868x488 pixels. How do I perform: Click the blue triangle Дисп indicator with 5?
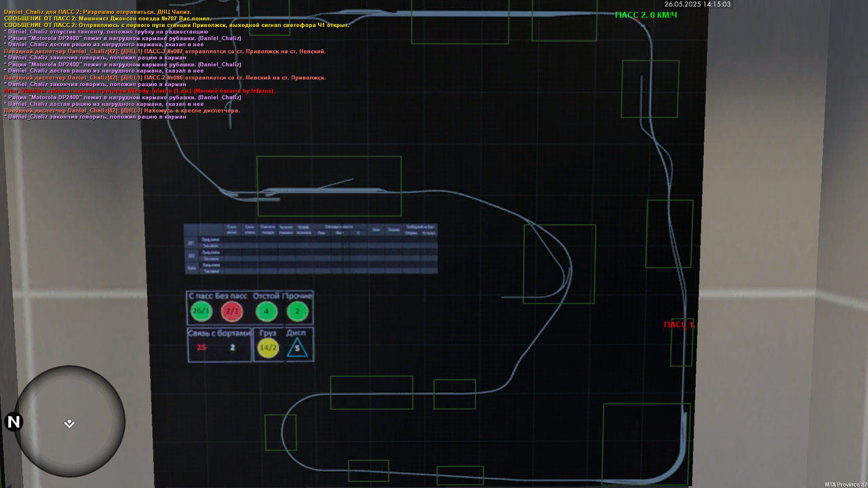click(297, 348)
